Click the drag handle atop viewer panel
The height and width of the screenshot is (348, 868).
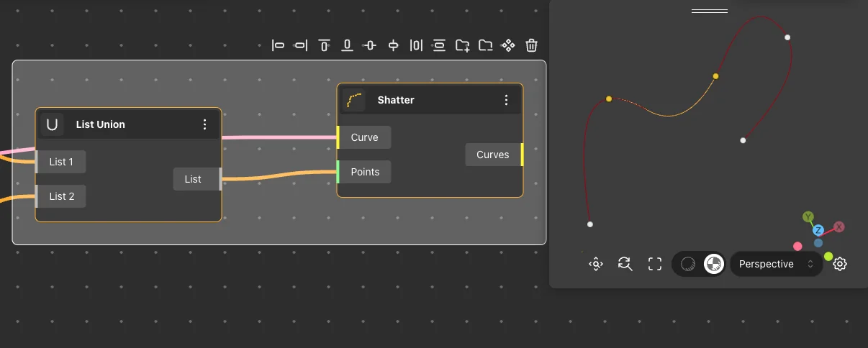[709, 12]
